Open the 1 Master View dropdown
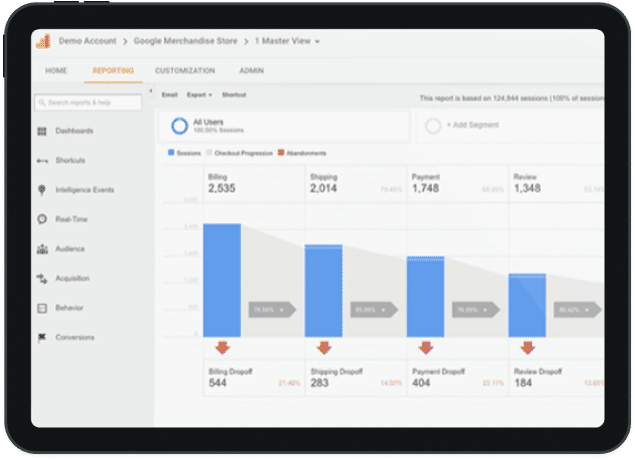 pyautogui.click(x=287, y=41)
